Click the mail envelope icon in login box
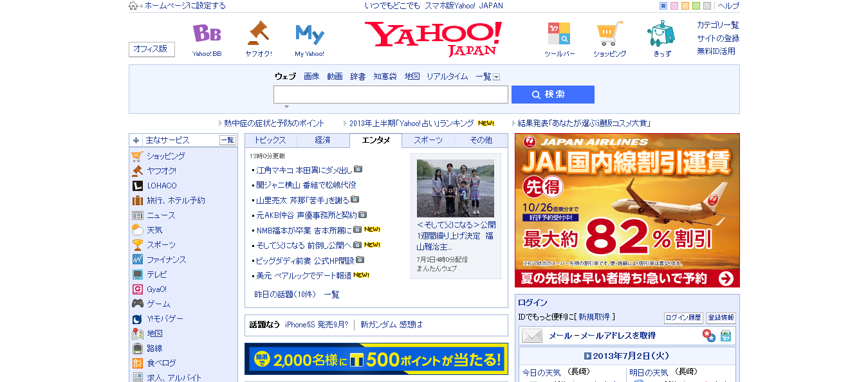Image resolution: width=868 pixels, height=382 pixels. point(532,336)
